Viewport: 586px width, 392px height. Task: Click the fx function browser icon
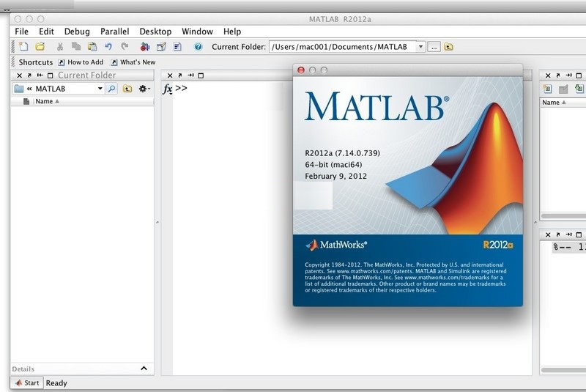pos(167,89)
